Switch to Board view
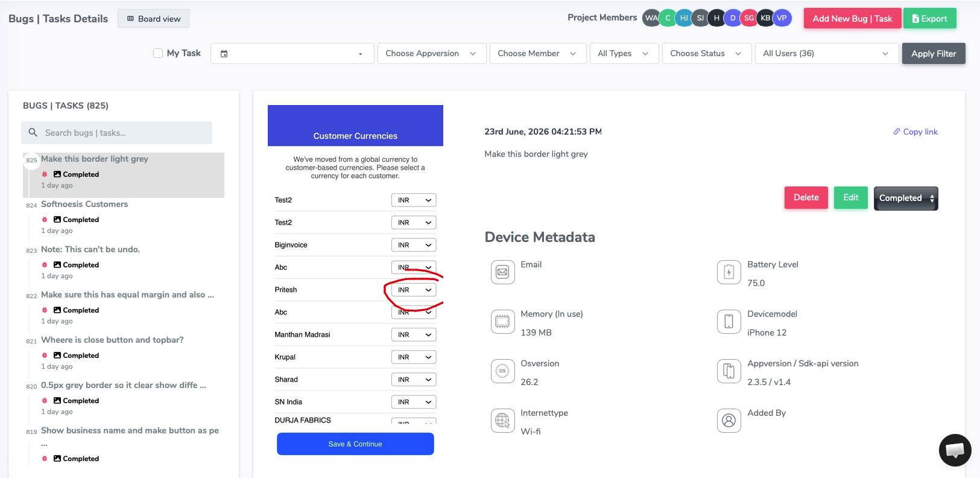The image size is (980, 478). 153,19
